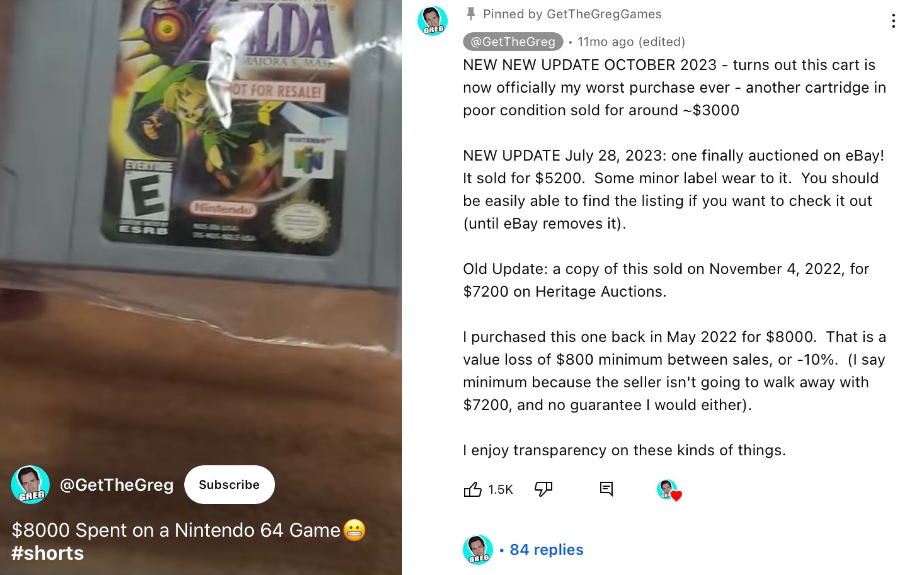Pause the Zelda cartridge short video
924x575 pixels.
[x=201, y=228]
